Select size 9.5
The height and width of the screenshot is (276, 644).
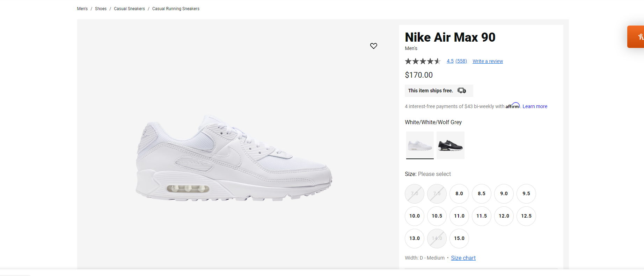point(526,193)
